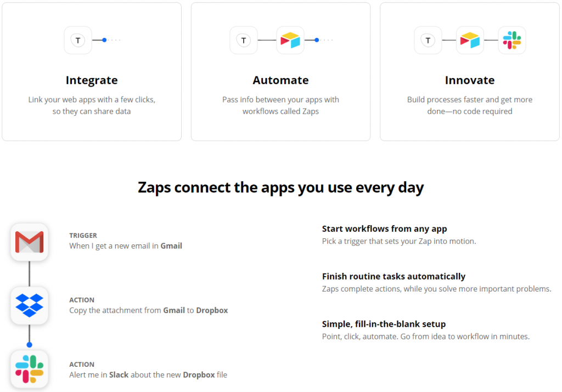Click the blue dot after Airtable in Automate
The height and width of the screenshot is (392, 562).
pos(317,40)
